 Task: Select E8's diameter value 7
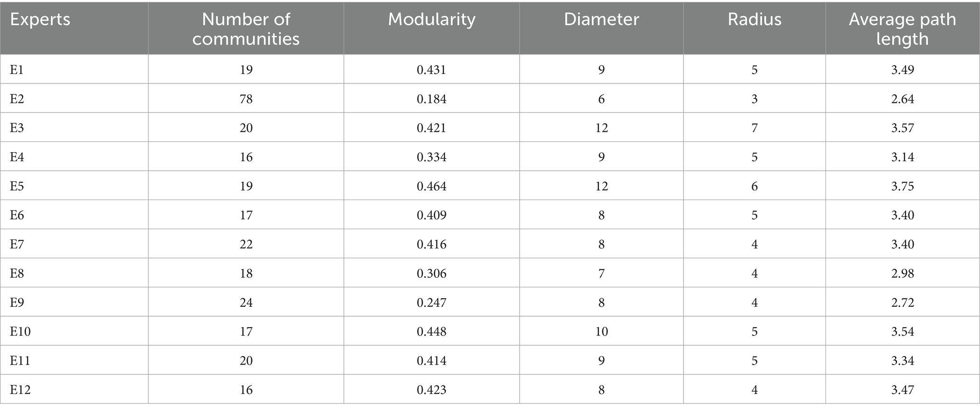601,274
